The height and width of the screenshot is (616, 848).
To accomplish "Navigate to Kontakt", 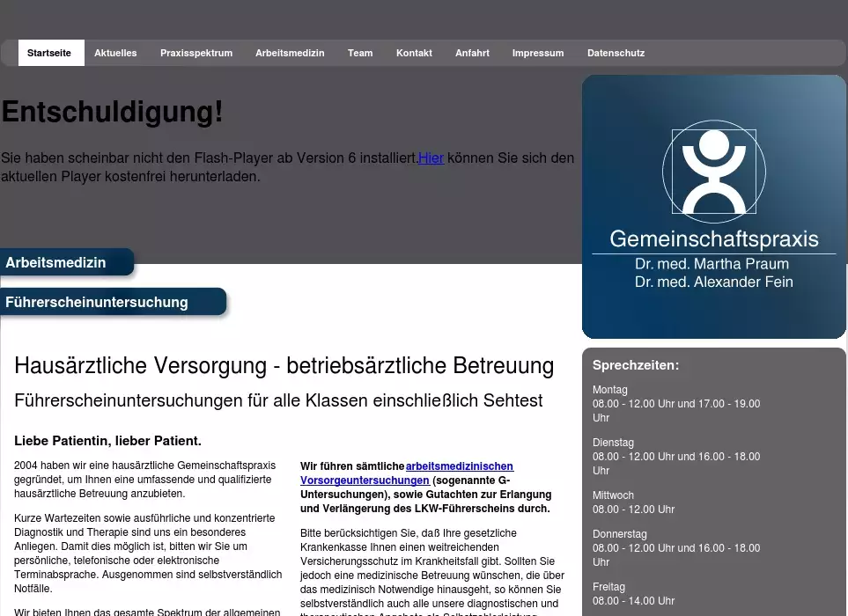I will pyautogui.click(x=414, y=53).
